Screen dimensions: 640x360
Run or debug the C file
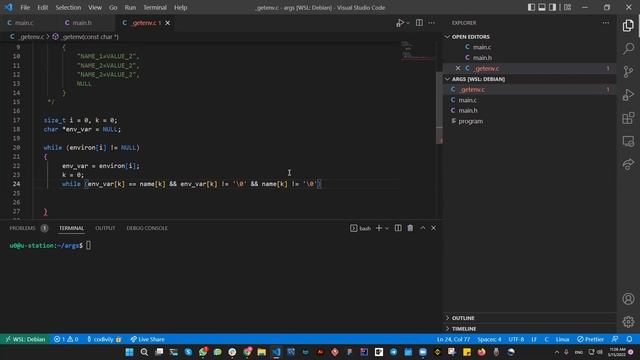pyautogui.click(x=400, y=23)
